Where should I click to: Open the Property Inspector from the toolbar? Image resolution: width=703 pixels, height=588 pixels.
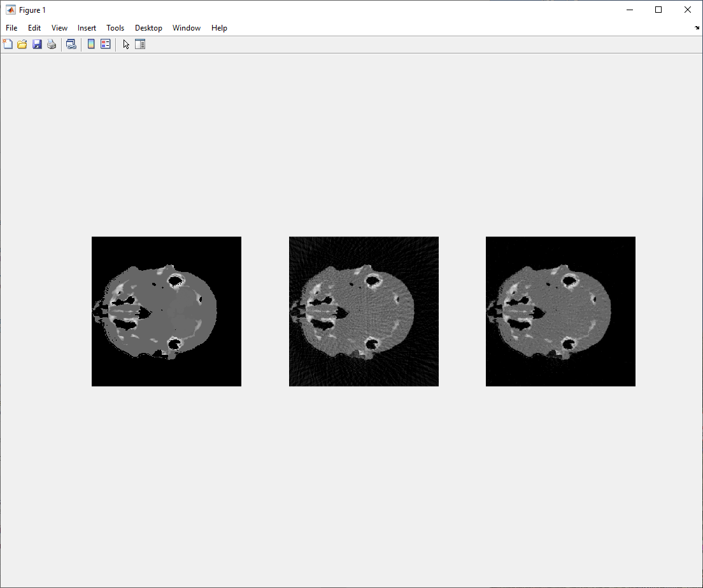click(x=139, y=44)
